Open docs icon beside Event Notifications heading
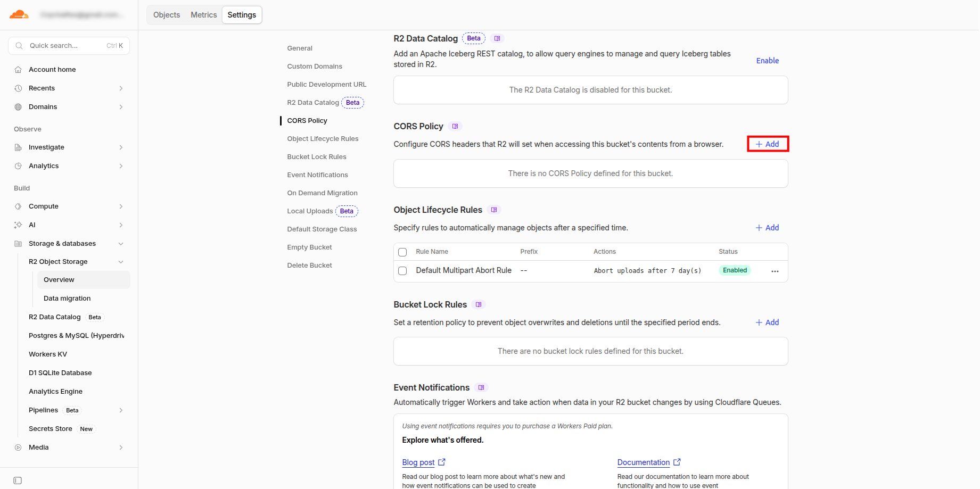980x489 pixels. pos(481,387)
